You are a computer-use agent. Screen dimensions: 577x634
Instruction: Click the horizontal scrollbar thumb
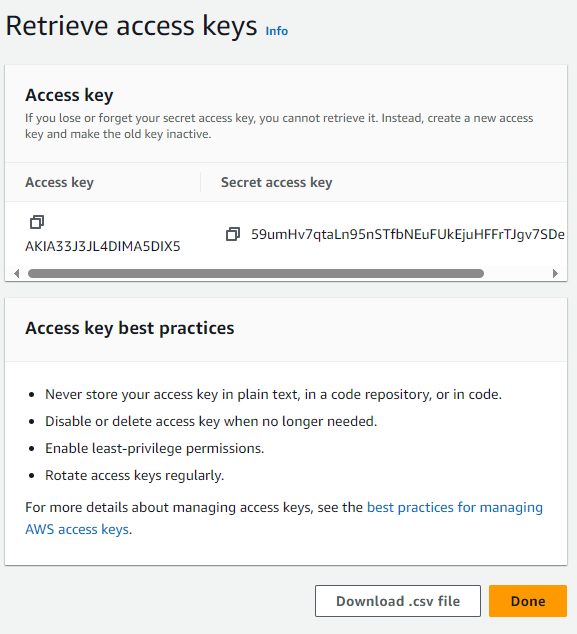[256, 273]
